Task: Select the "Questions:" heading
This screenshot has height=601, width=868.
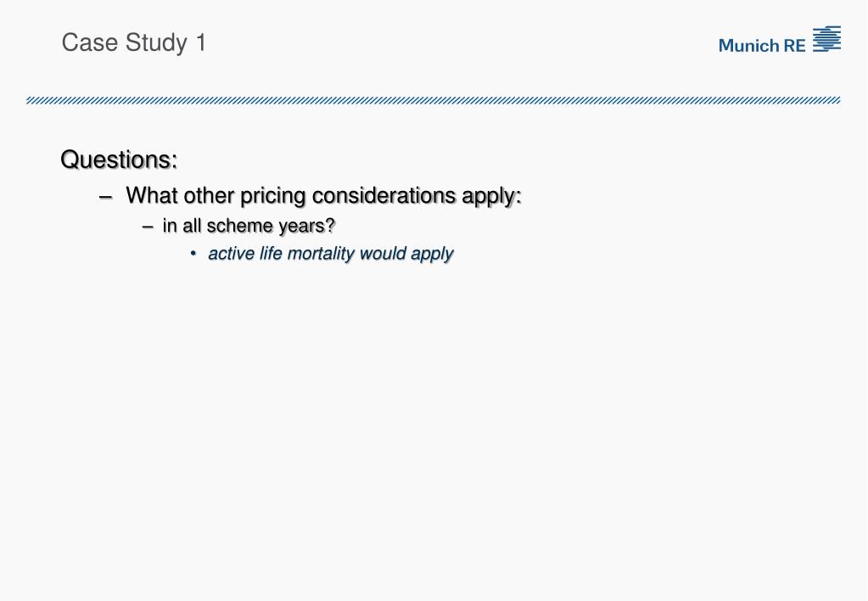Action: 119,160
